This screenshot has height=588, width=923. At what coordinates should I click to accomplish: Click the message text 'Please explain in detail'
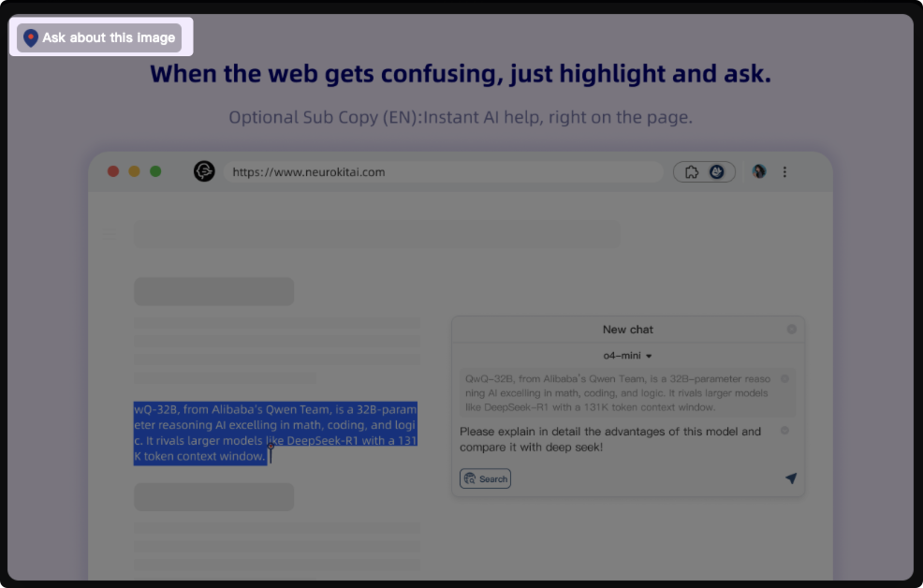(520, 432)
